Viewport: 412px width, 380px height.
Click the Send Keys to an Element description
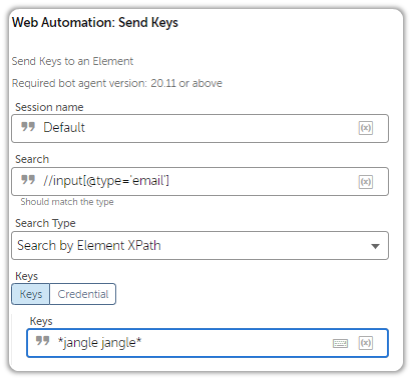tap(72, 61)
